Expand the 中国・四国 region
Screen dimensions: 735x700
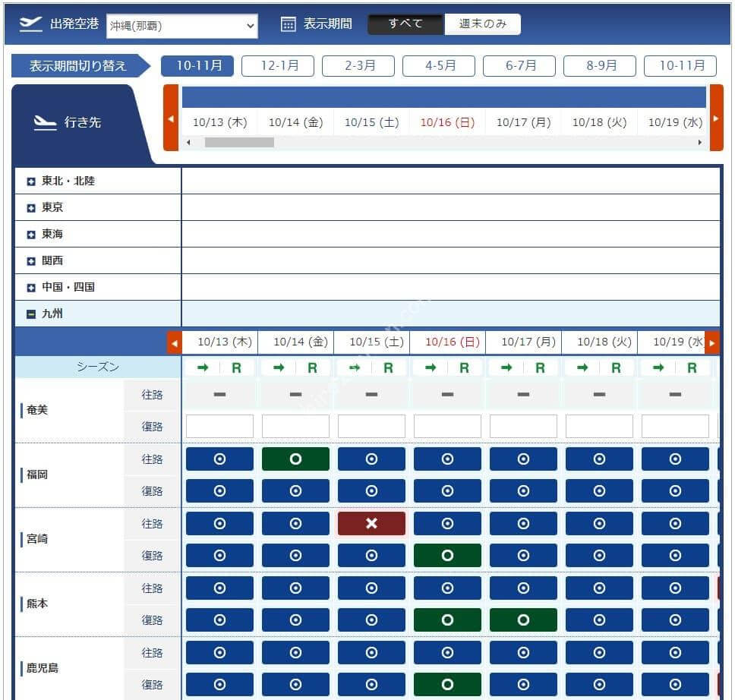(31, 288)
